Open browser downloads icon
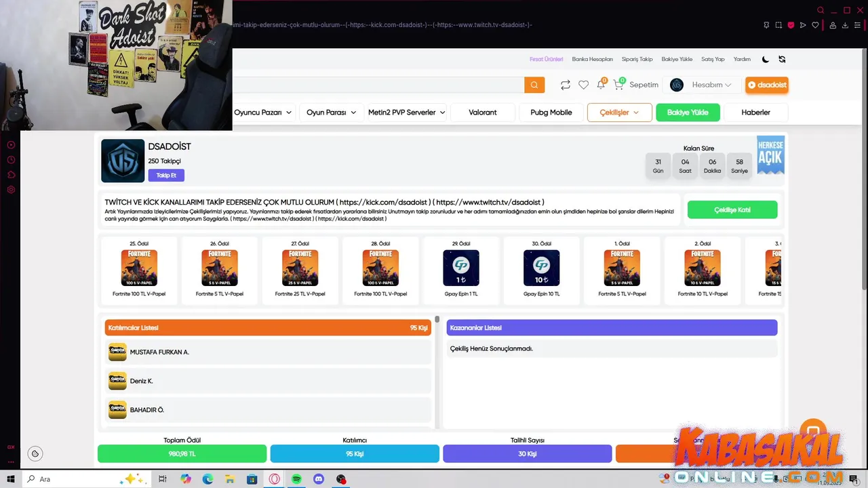868x488 pixels. [846, 25]
